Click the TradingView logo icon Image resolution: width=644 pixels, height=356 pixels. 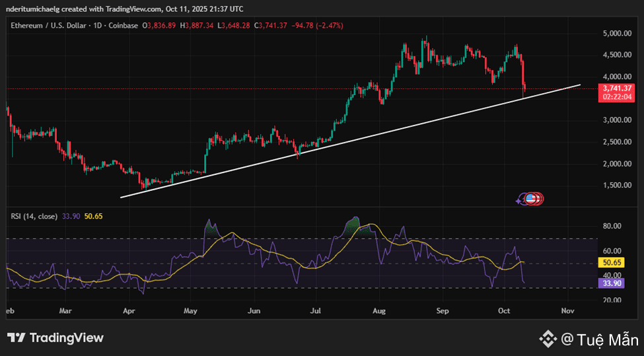click(x=17, y=338)
